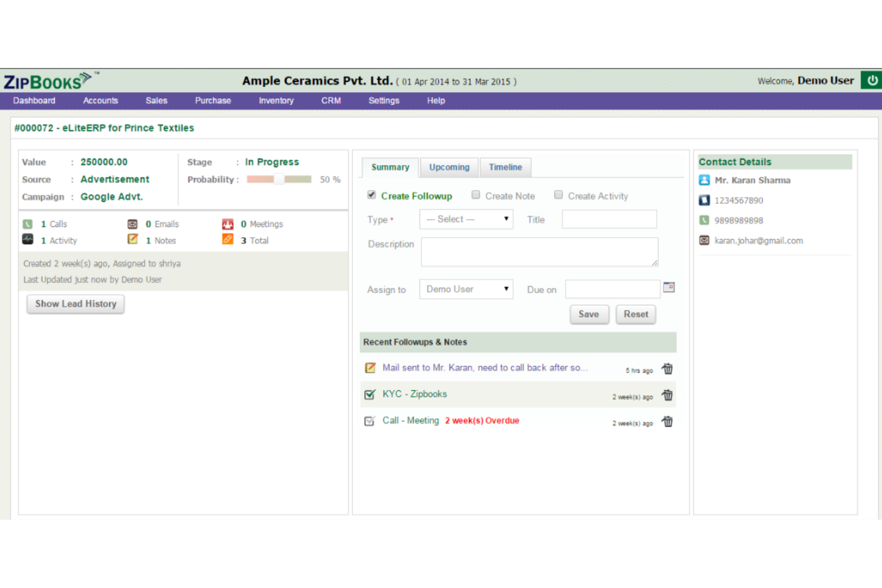Click the Due on date field

coord(613,289)
